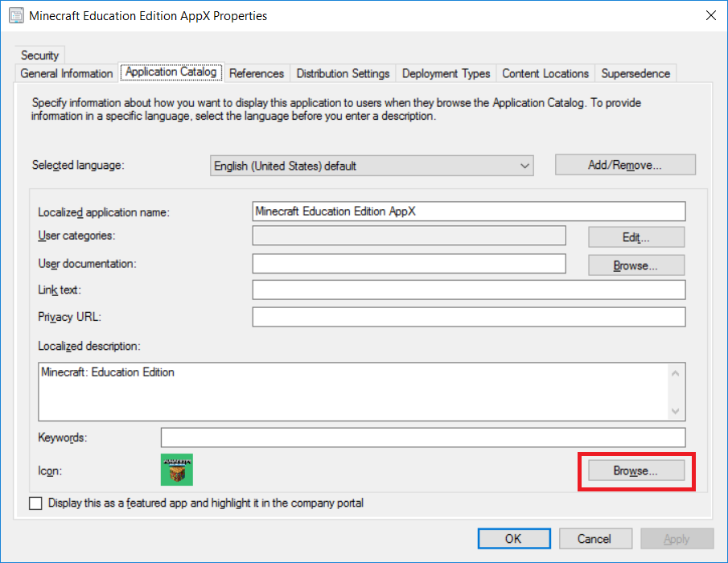Switch to the General Information tab
The width and height of the screenshot is (728, 563).
click(x=67, y=73)
